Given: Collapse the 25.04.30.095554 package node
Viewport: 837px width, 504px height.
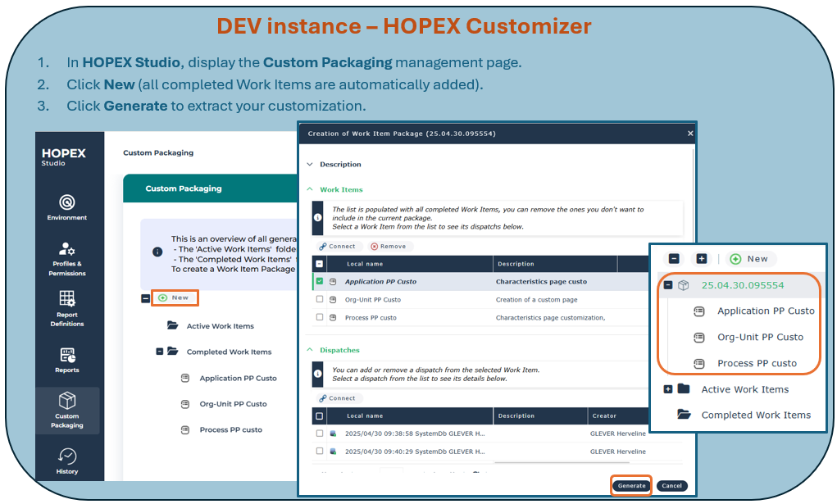Looking at the screenshot, I should pos(668,285).
